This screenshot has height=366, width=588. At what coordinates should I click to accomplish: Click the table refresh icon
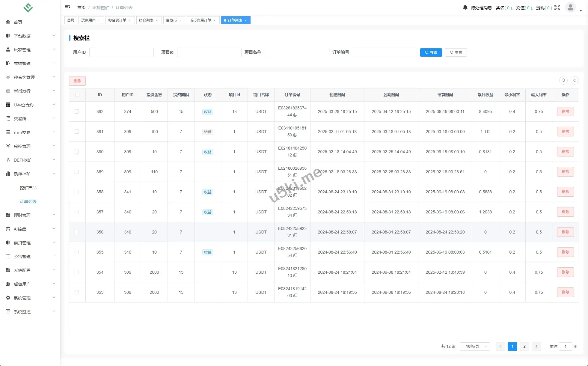click(x=575, y=80)
